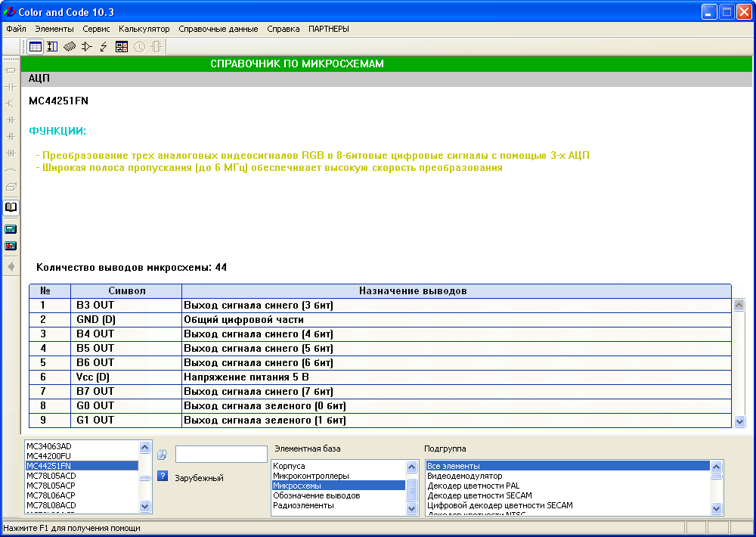Open the teal calculator icon in the sidebar
The width and height of the screenshot is (756, 537).
(11, 229)
